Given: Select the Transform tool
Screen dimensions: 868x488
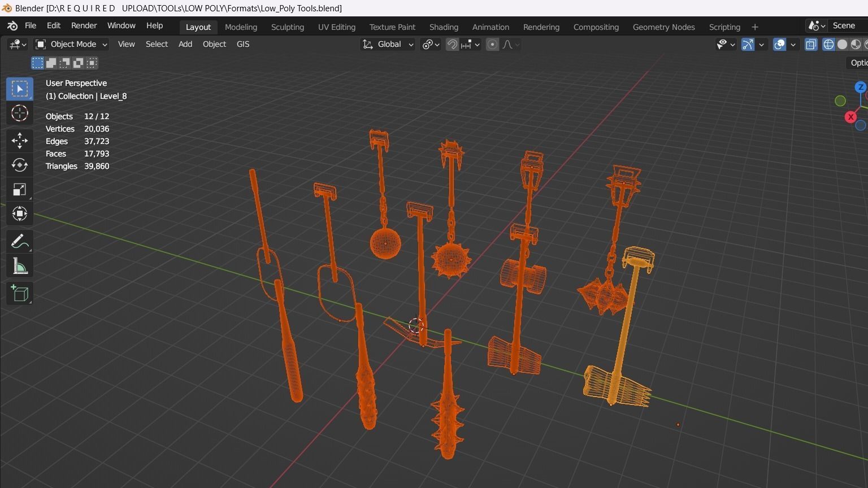Looking at the screenshot, I should (x=20, y=213).
